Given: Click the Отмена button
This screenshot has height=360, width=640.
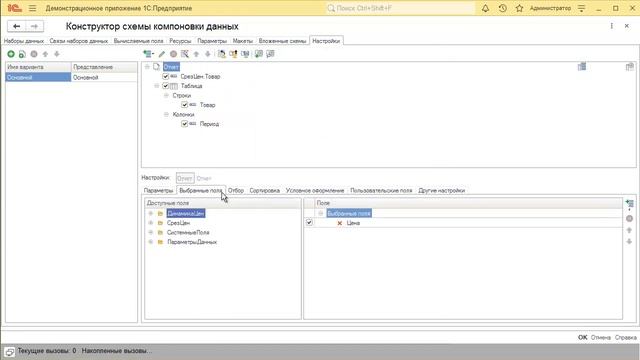Looking at the screenshot, I should (600, 337).
